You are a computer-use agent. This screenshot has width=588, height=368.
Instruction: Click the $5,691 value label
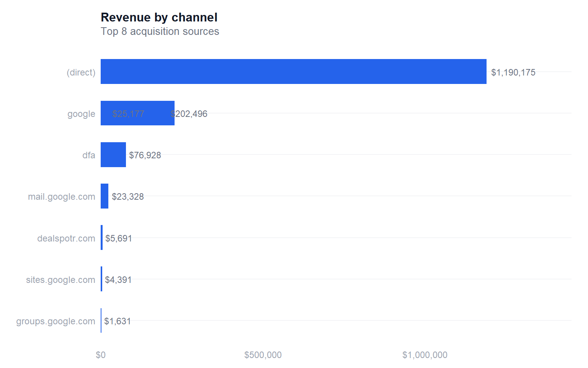coord(119,238)
